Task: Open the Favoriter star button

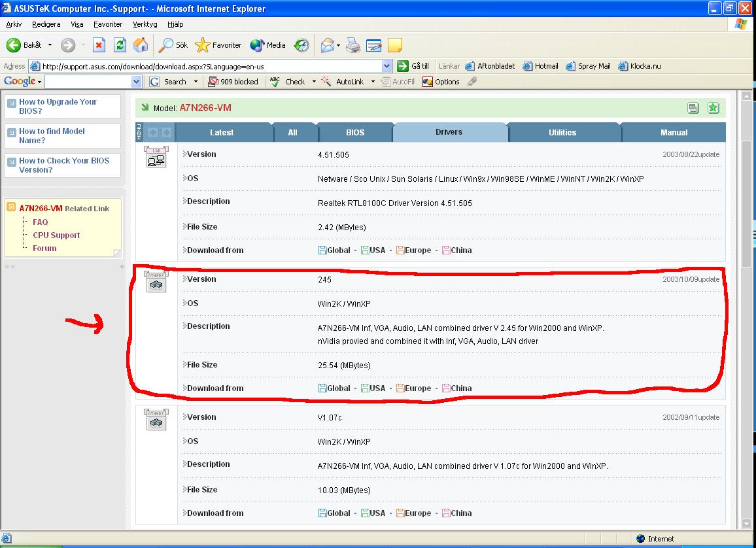Action: coord(218,45)
